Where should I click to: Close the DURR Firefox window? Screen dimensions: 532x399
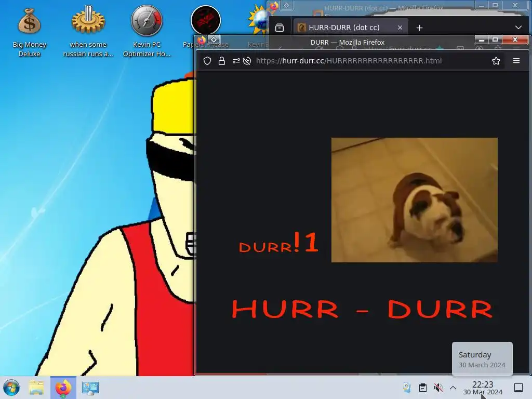[x=515, y=40]
